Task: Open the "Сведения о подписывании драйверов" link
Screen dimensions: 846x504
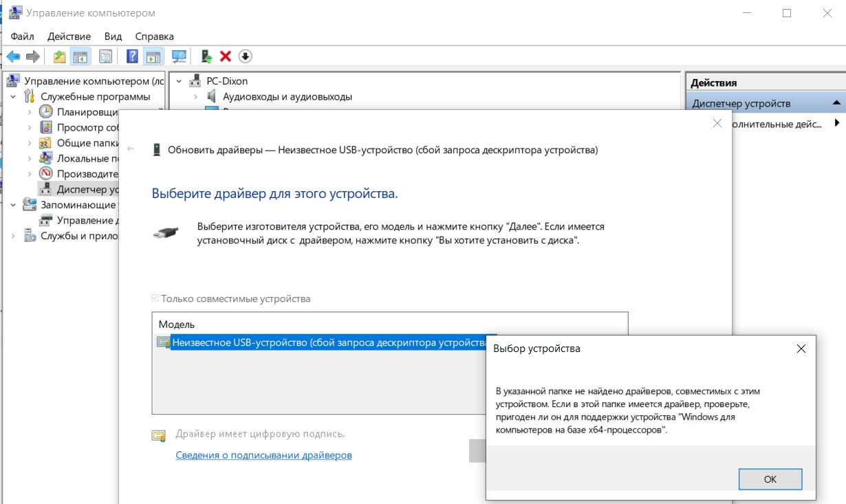Action: tap(263, 455)
